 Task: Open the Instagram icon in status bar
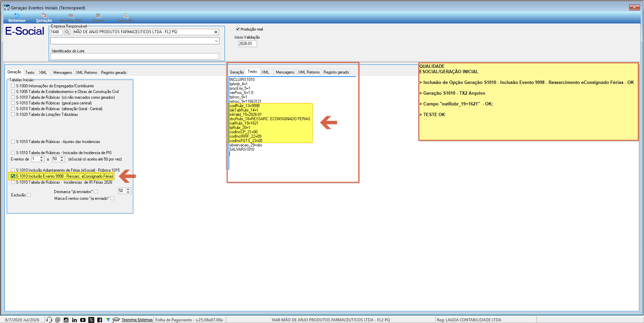[66, 320]
